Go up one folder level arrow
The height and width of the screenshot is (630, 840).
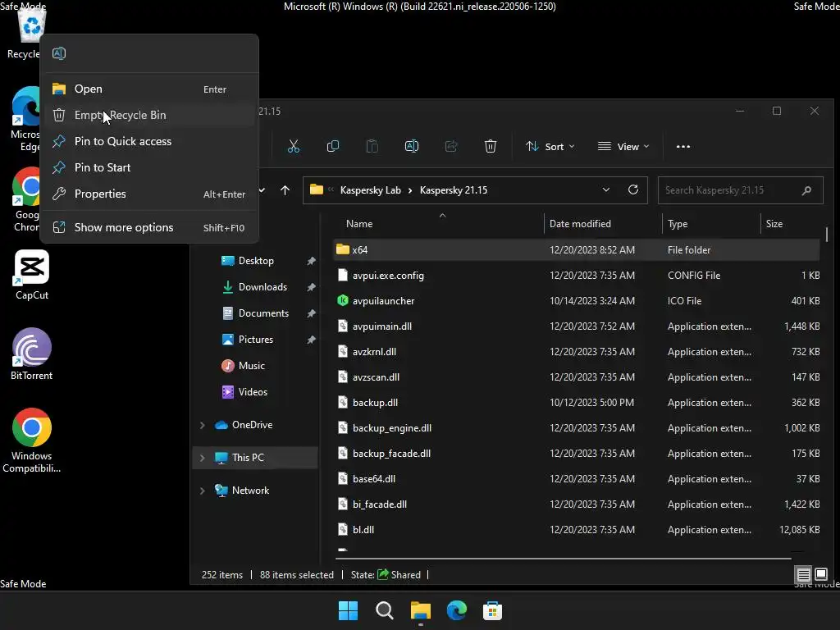(x=285, y=190)
